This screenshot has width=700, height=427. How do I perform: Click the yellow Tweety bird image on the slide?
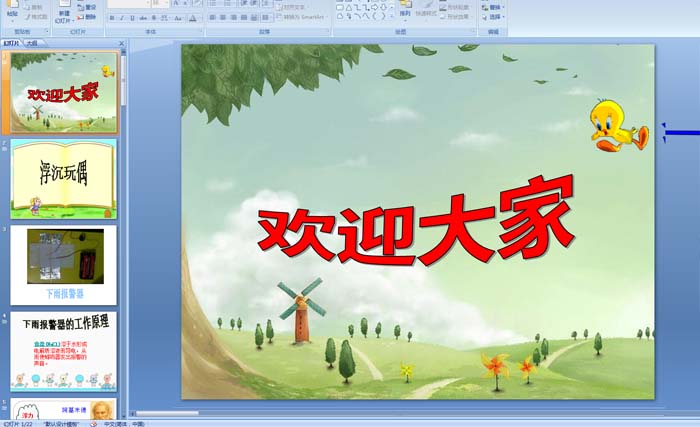pyautogui.click(x=619, y=125)
